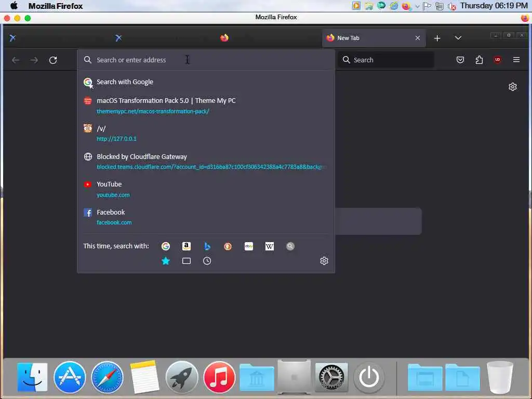
Task: Open the Mozilla Firefox menu bar item
Action: click(56, 6)
